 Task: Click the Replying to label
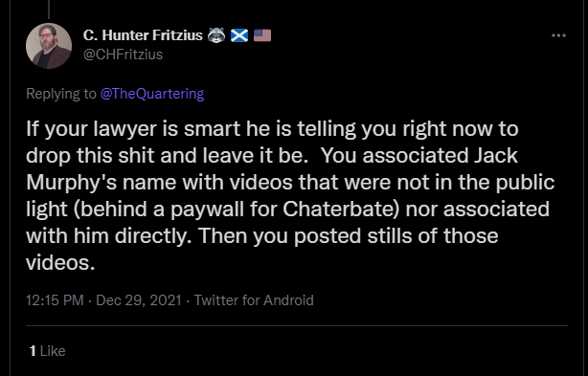click(x=61, y=94)
